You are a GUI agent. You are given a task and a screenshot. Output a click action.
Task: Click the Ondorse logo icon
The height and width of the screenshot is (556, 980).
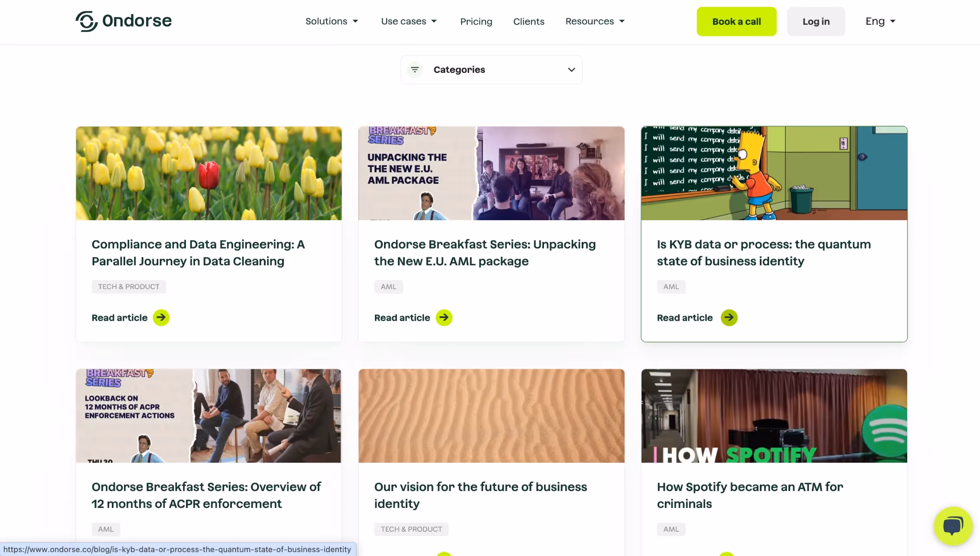point(86,21)
